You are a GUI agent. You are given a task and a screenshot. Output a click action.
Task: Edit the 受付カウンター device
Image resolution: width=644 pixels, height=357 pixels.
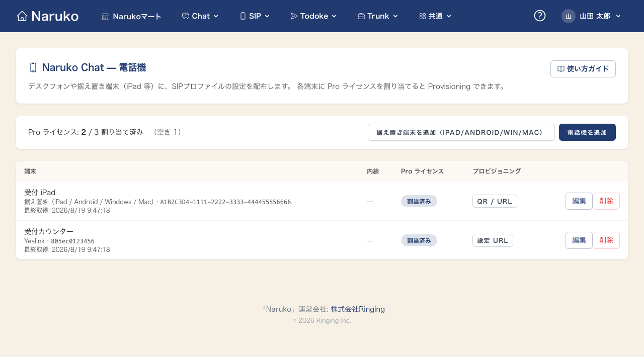pyautogui.click(x=579, y=240)
